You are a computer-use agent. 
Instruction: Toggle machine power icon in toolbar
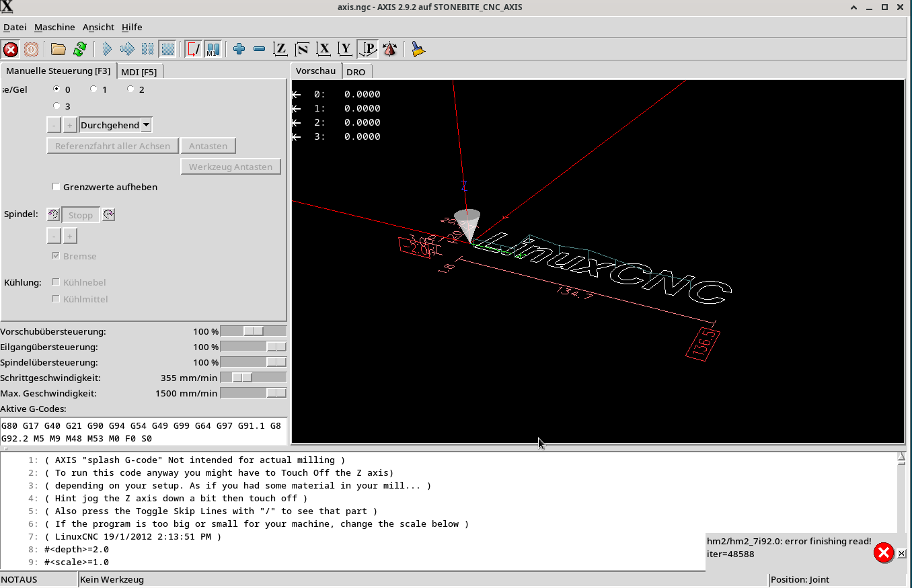click(x=31, y=49)
